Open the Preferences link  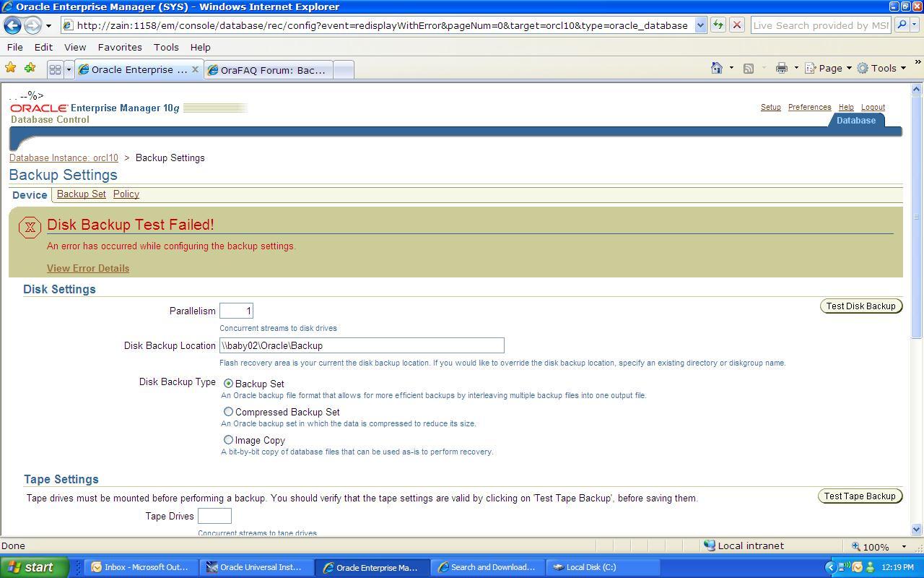[x=809, y=107]
